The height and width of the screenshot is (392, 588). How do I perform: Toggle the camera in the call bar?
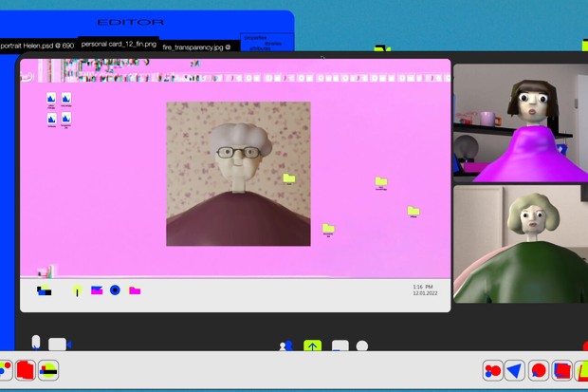pos(59,345)
